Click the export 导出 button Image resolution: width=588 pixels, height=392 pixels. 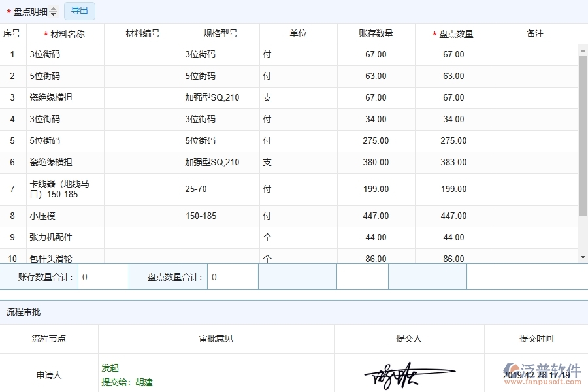click(80, 10)
